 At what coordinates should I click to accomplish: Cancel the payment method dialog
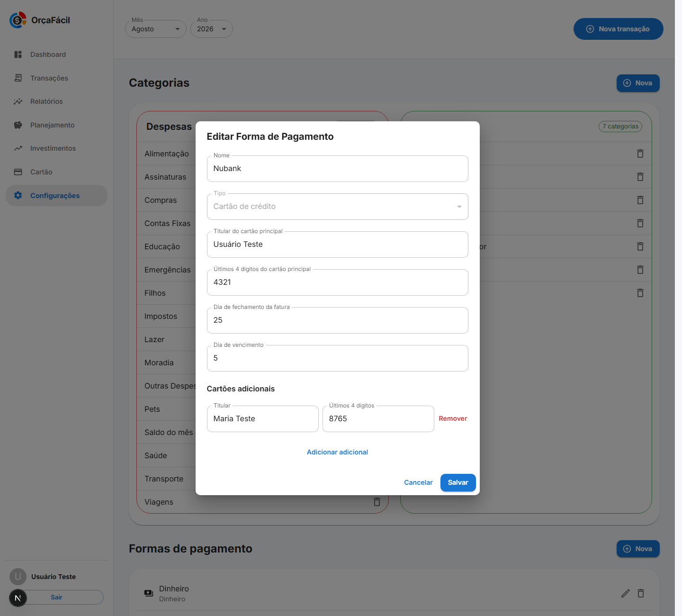tap(418, 482)
